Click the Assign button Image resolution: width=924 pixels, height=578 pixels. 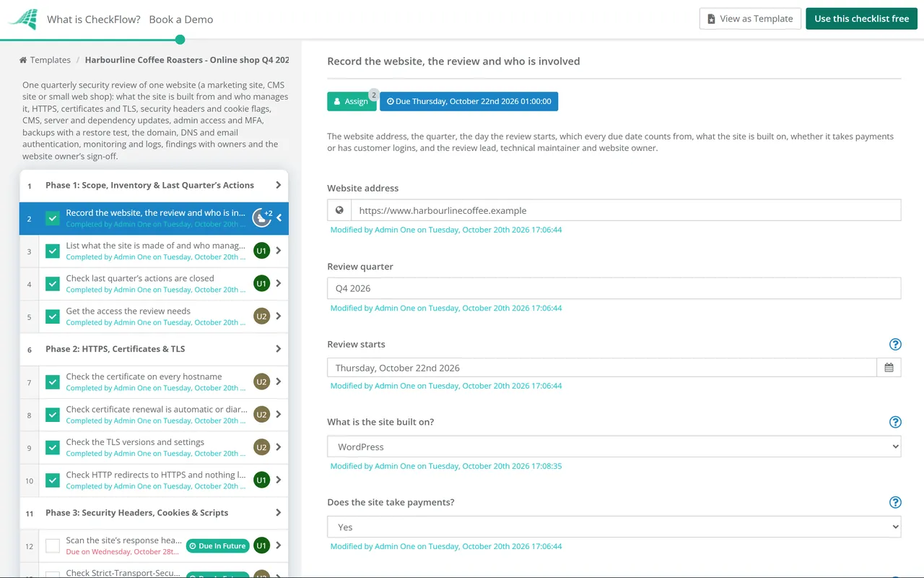[352, 101]
